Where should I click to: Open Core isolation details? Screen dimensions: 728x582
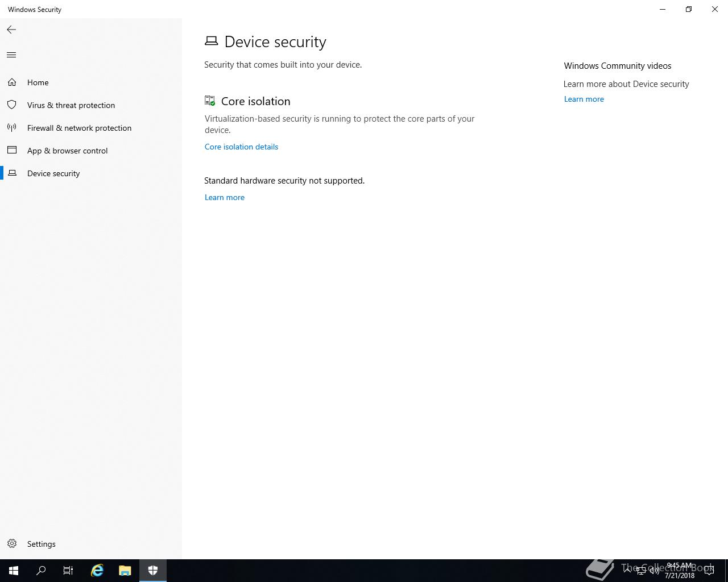click(241, 147)
